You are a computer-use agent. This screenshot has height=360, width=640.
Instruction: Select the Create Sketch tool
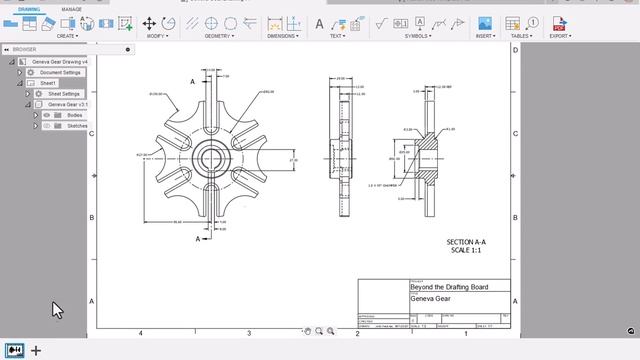pyautogui.click(x=125, y=24)
